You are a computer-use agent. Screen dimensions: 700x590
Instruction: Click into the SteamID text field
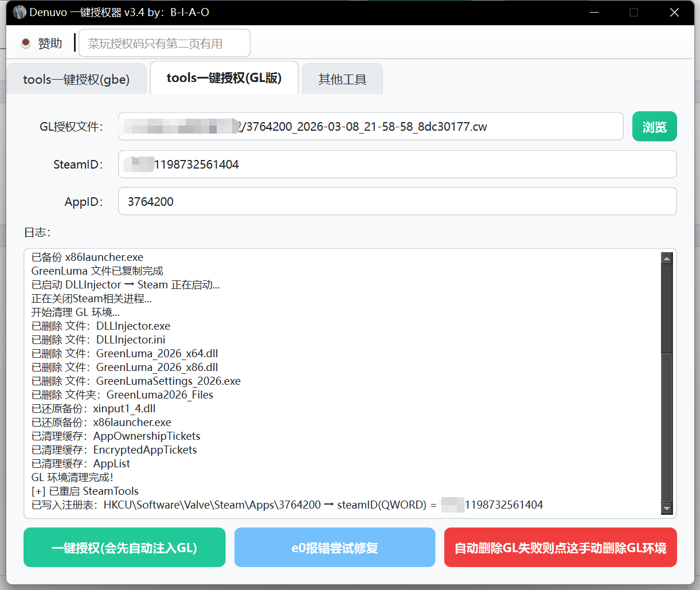click(x=397, y=165)
